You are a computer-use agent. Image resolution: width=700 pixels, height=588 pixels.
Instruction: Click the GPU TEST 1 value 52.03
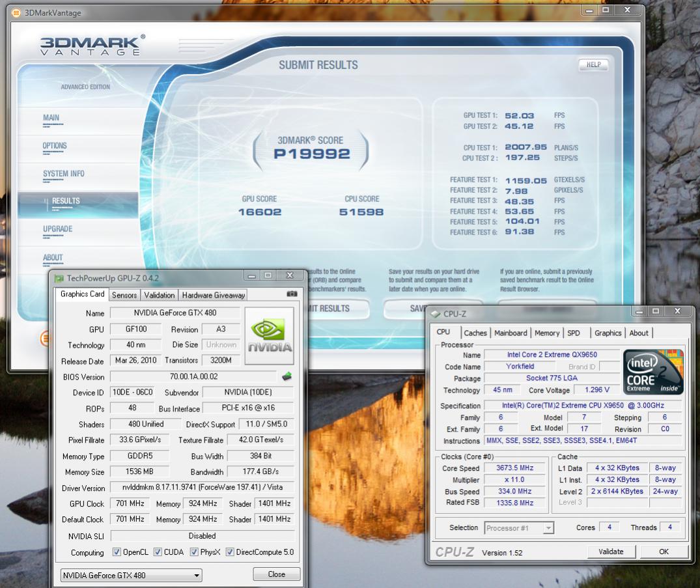pyautogui.click(x=519, y=116)
